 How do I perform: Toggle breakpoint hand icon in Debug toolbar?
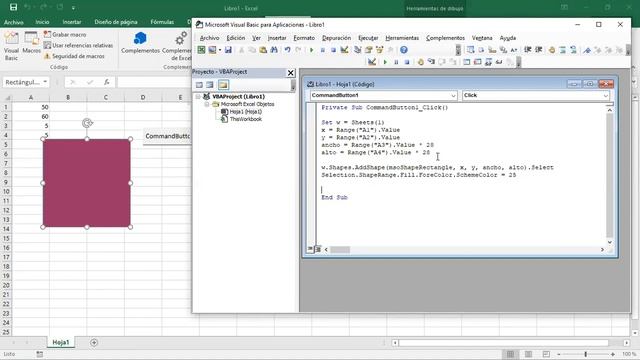(x=420, y=62)
